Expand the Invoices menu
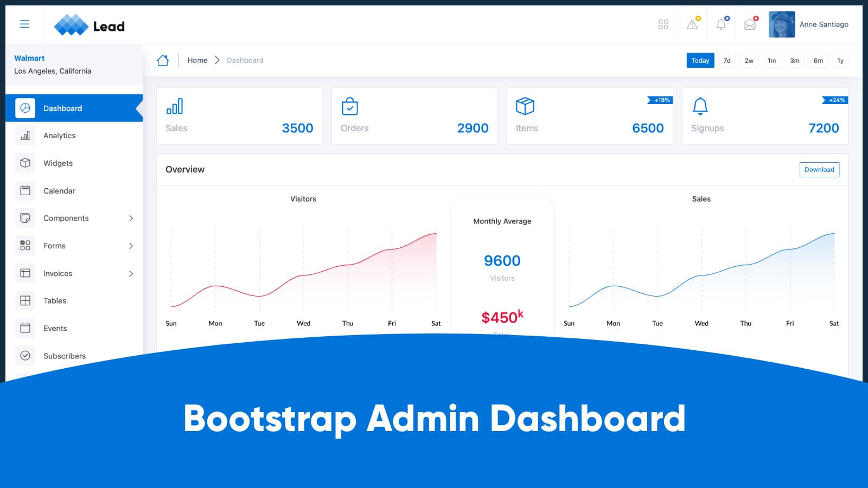Viewport: 868px width, 488px height. 57,273
